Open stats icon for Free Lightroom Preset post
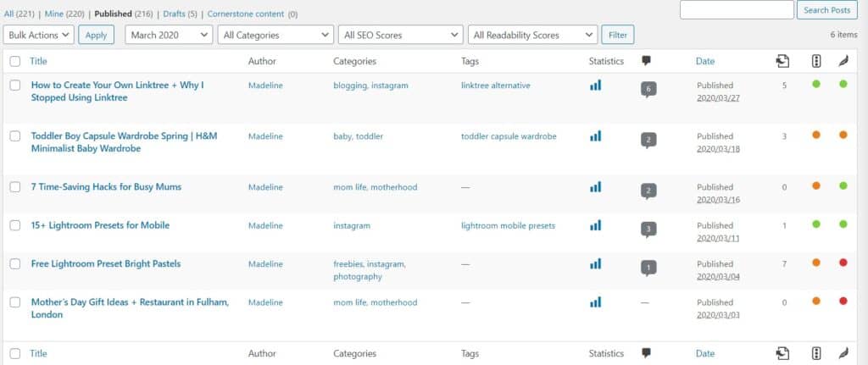The height and width of the screenshot is (365, 868). [x=595, y=263]
